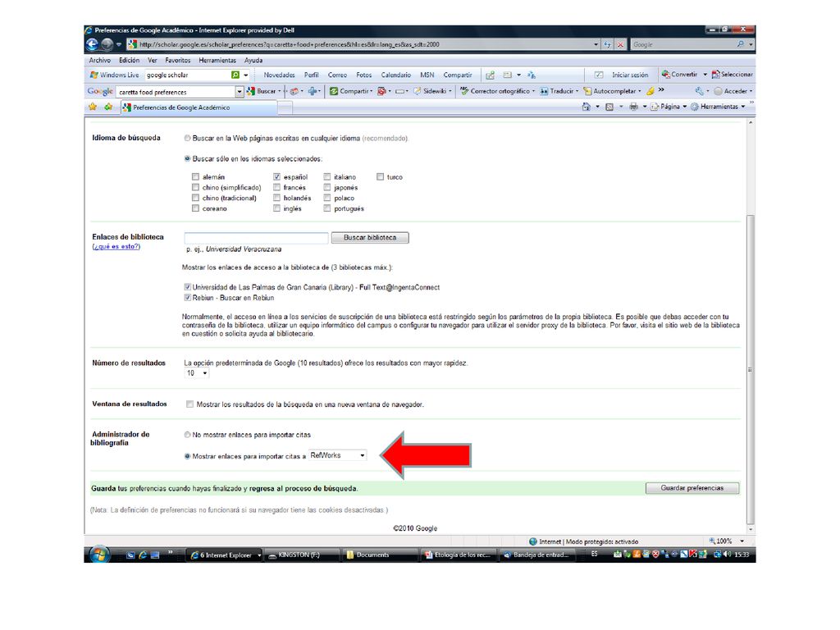Click the Home icon in command bar
Screen dimensions: 840x630
pyautogui.click(x=586, y=107)
